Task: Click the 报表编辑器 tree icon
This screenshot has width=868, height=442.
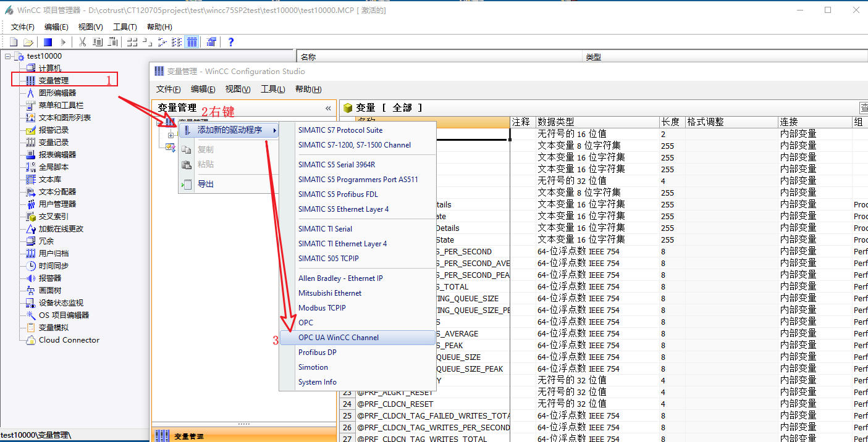Action: pyautogui.click(x=31, y=154)
